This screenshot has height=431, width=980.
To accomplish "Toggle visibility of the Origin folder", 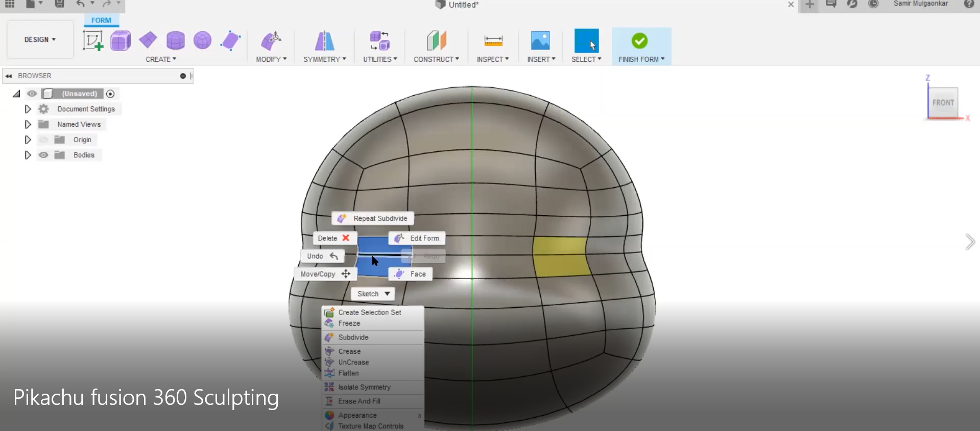I will point(43,140).
